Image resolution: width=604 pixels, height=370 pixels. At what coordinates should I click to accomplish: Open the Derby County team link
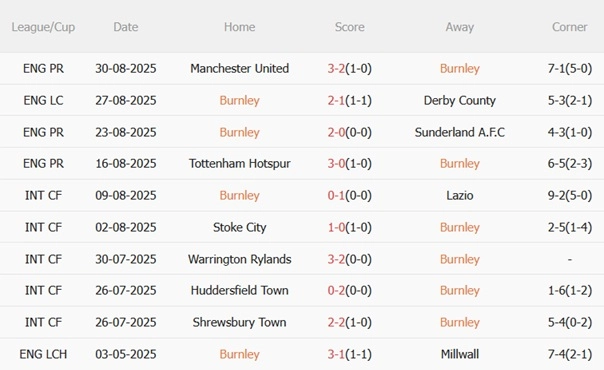click(x=460, y=100)
